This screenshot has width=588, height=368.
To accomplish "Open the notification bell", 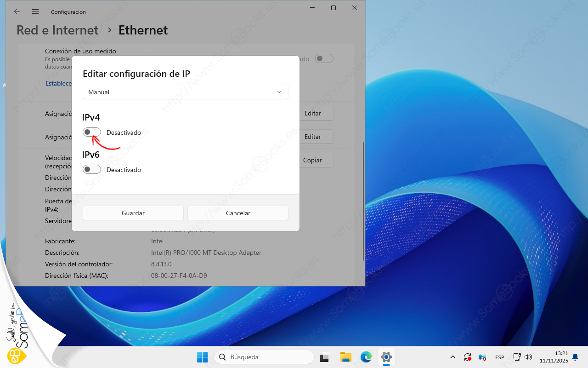I will coord(575,357).
